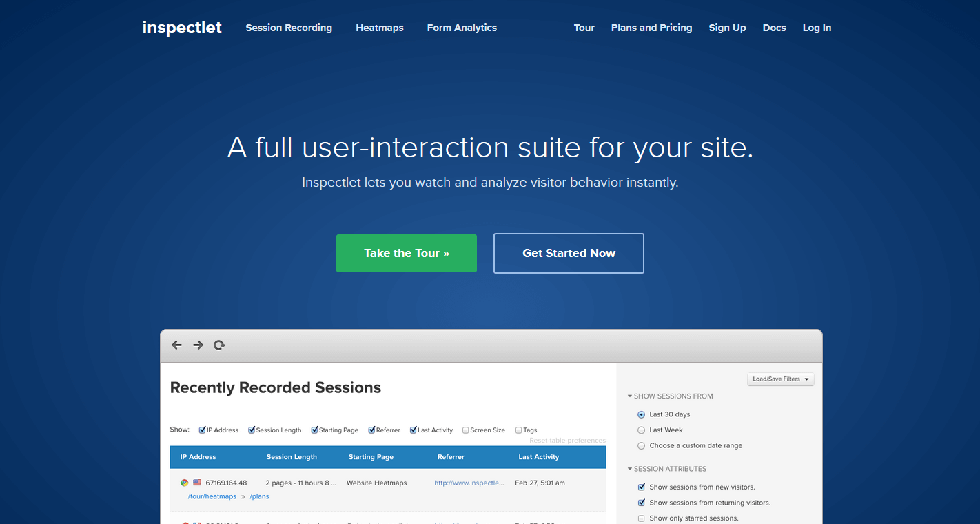Sort by the Referrer column header
This screenshot has height=524, width=980.
click(451, 457)
